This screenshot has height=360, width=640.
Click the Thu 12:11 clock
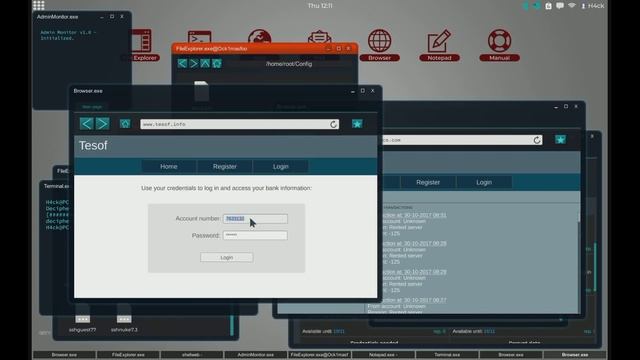(320, 6)
